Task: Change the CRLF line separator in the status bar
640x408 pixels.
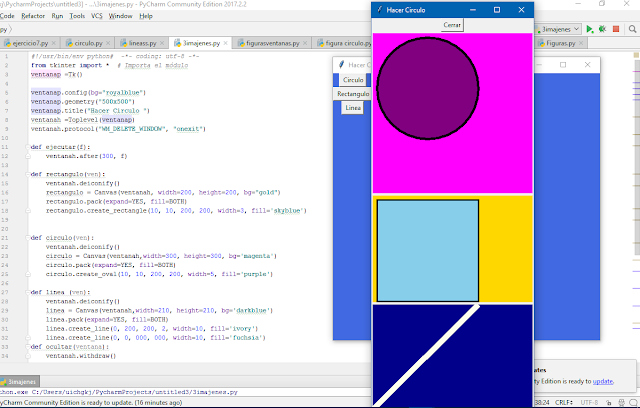Action: click(564, 402)
